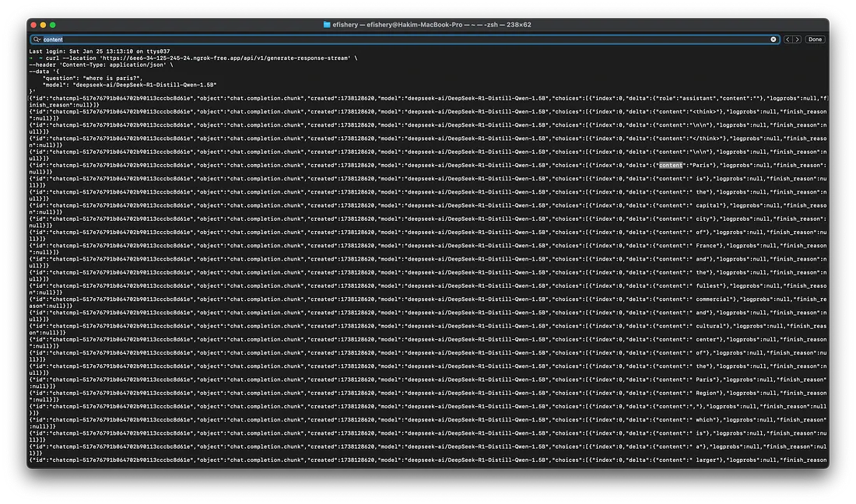
Task: Click the chunk line with content " Region"
Action: [x=428, y=396]
